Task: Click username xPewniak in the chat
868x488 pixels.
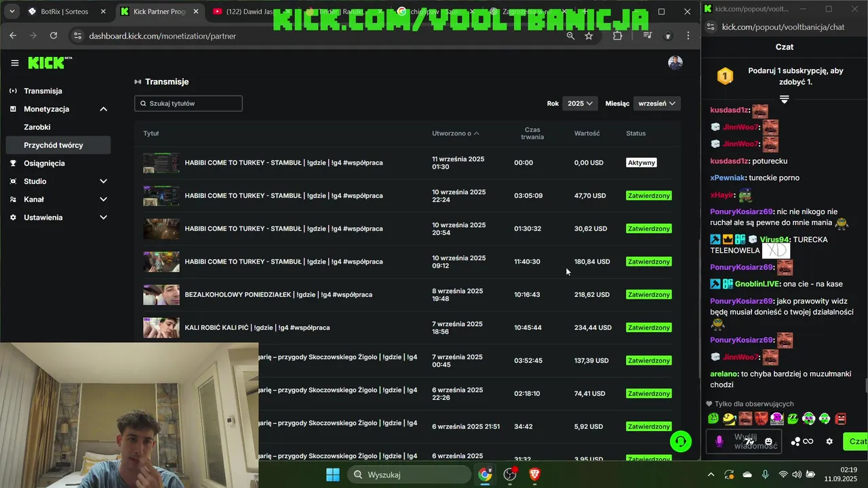Action: pyautogui.click(x=728, y=178)
